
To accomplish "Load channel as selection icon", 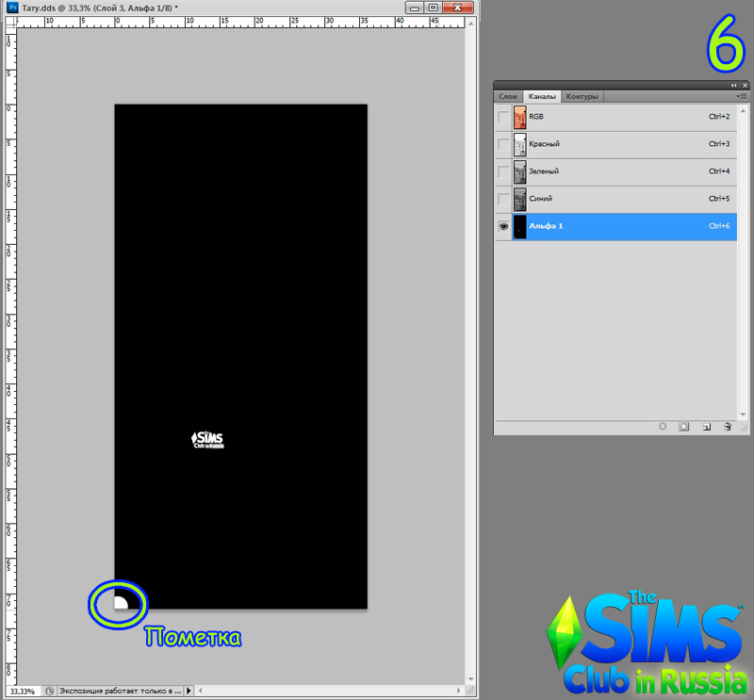I will (663, 427).
